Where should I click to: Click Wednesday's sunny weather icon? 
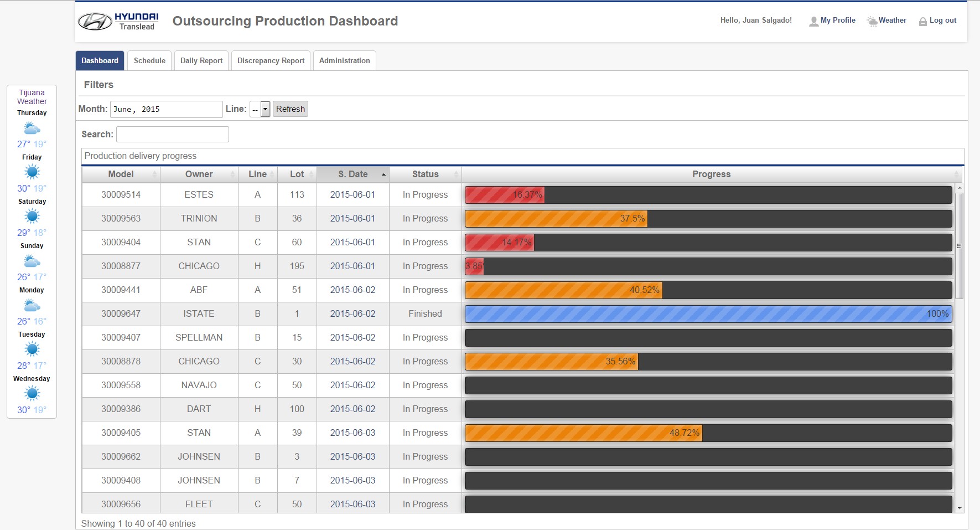[x=32, y=394]
